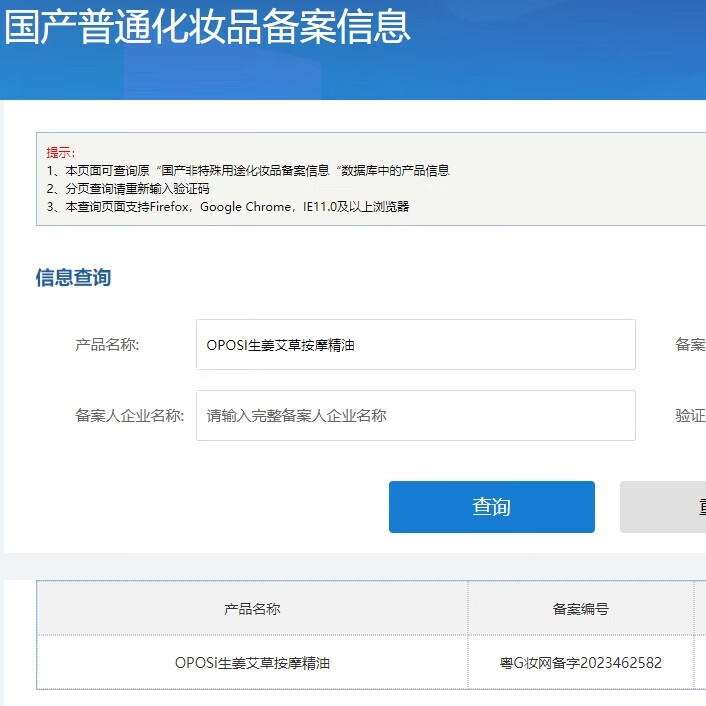Click the 信息查询 section heading

pyautogui.click(x=73, y=277)
